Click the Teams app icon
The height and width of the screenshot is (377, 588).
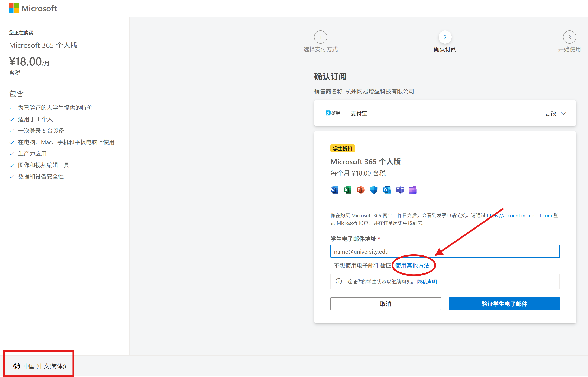point(399,190)
